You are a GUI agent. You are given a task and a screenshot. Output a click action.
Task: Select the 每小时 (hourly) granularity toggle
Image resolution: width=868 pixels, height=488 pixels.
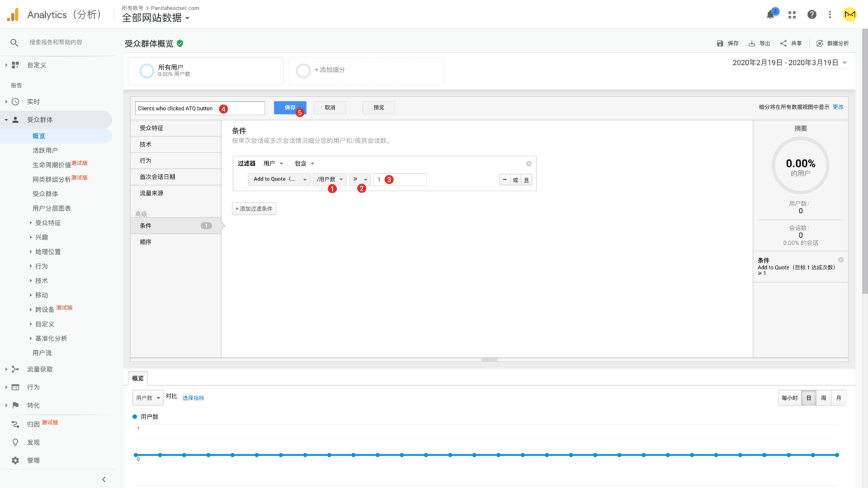pyautogui.click(x=789, y=398)
